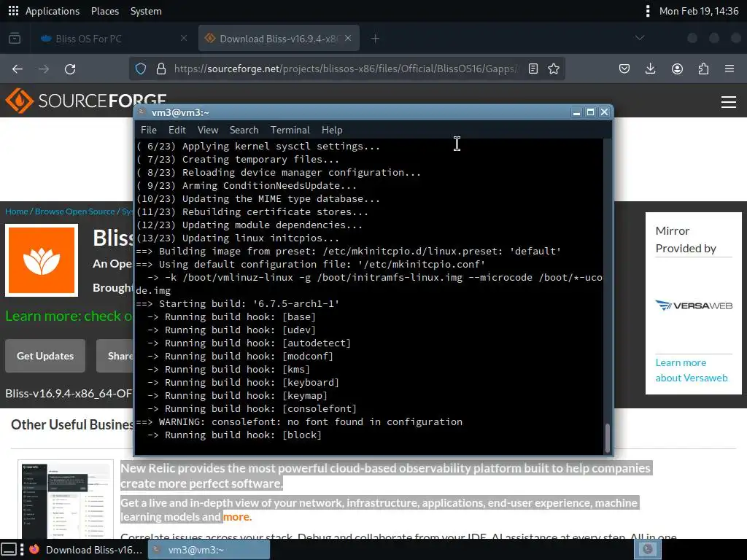The image size is (747, 560).
Task: Click the vertical dots icon beside the clock
Action: [x=648, y=11]
